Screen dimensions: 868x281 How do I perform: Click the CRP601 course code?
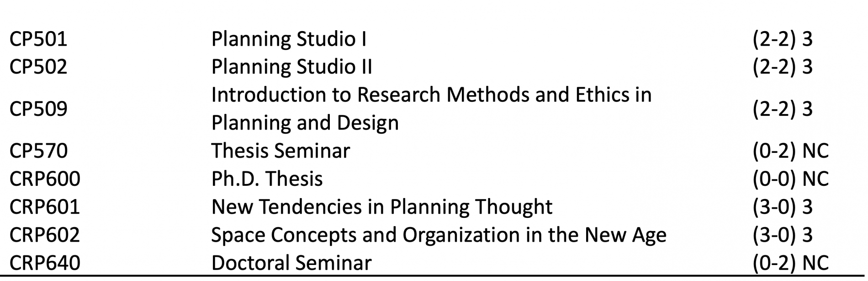tap(45, 207)
